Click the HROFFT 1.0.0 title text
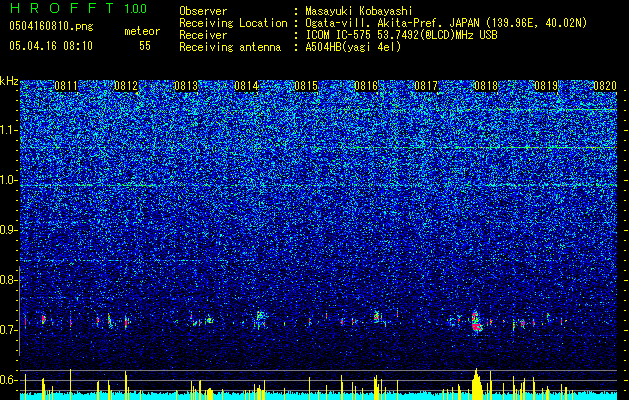 coord(78,8)
